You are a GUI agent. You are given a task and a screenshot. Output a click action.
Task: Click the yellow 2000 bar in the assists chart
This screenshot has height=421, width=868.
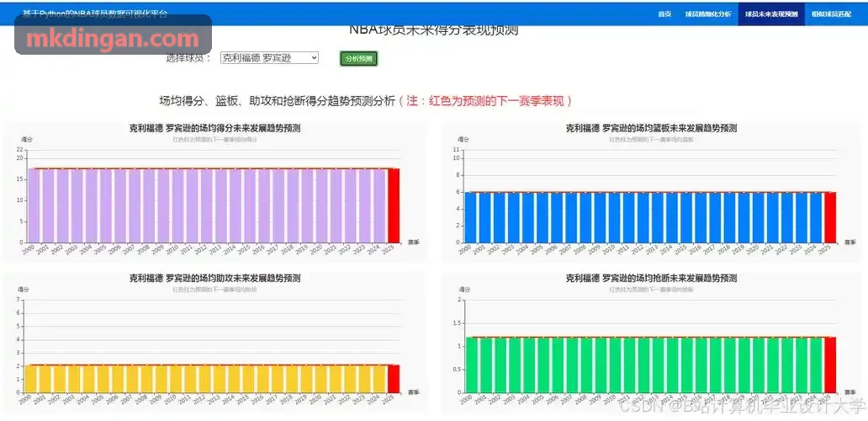tap(31, 379)
